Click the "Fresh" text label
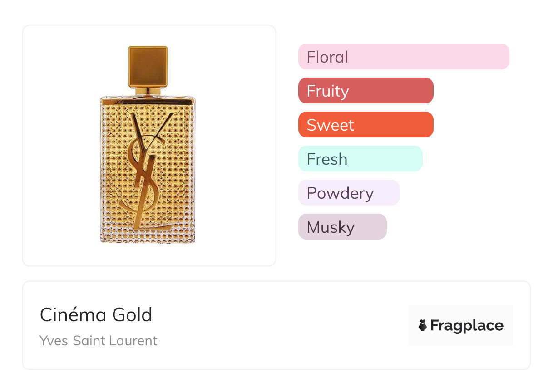553x392 pixels. [327, 159]
